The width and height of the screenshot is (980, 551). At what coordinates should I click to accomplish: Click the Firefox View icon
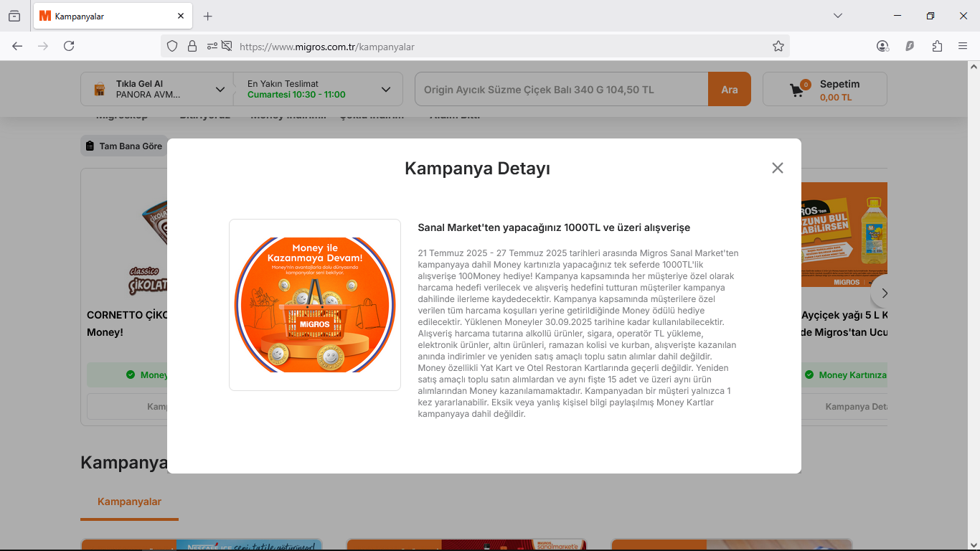[14, 16]
